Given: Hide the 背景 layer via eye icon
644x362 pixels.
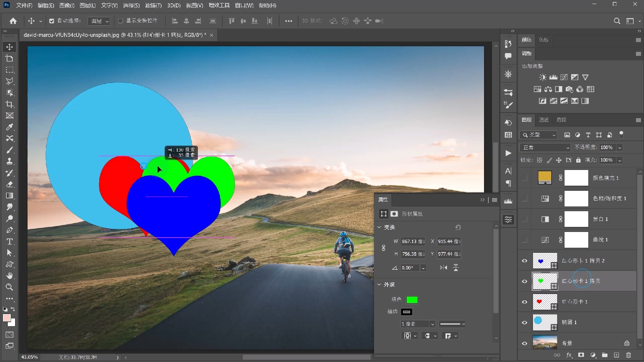Looking at the screenshot, I should [525, 343].
